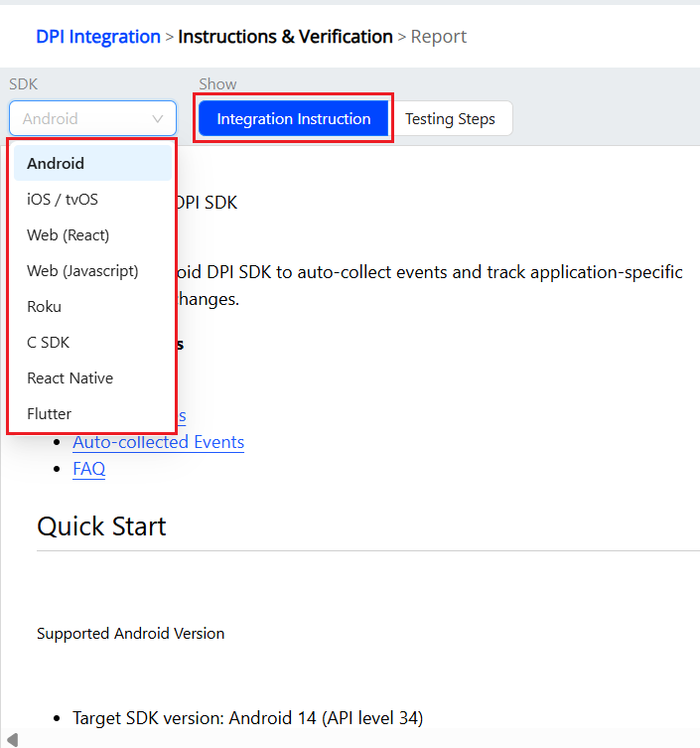Choose Roku in the SDK dropdown
This screenshot has height=748, width=700.
[45, 307]
